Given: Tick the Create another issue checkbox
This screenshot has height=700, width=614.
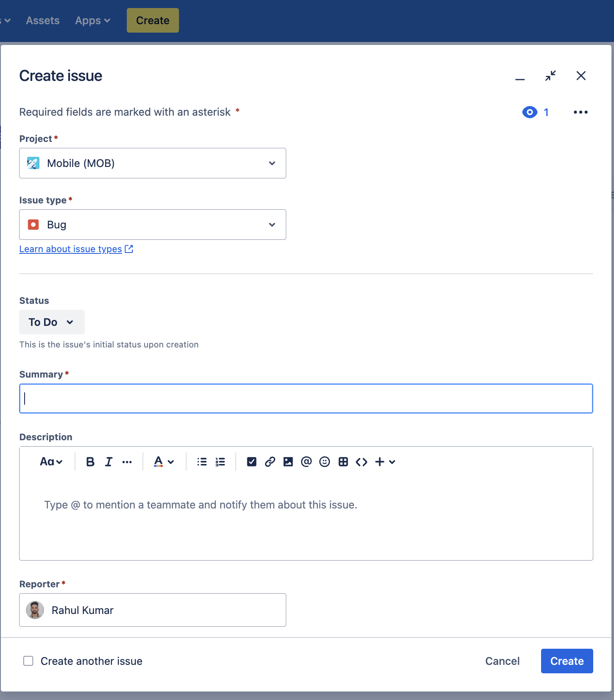Looking at the screenshot, I should (28, 661).
